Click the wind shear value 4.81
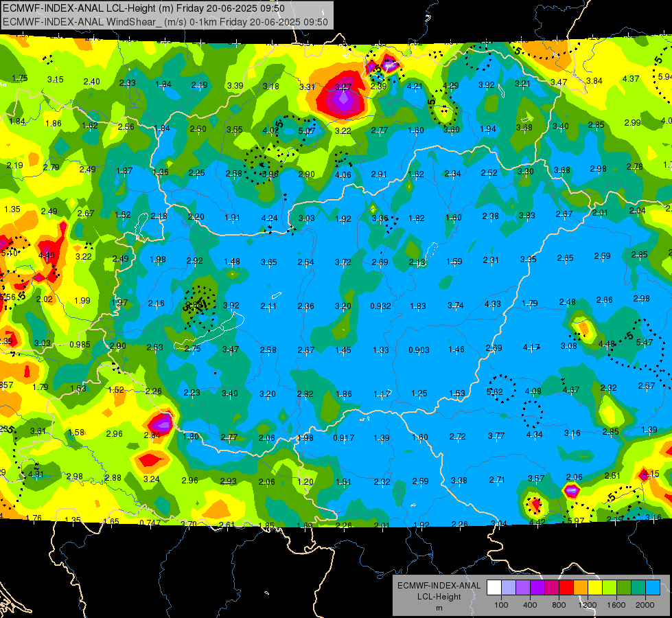The height and width of the screenshot is (618, 672). point(36,474)
